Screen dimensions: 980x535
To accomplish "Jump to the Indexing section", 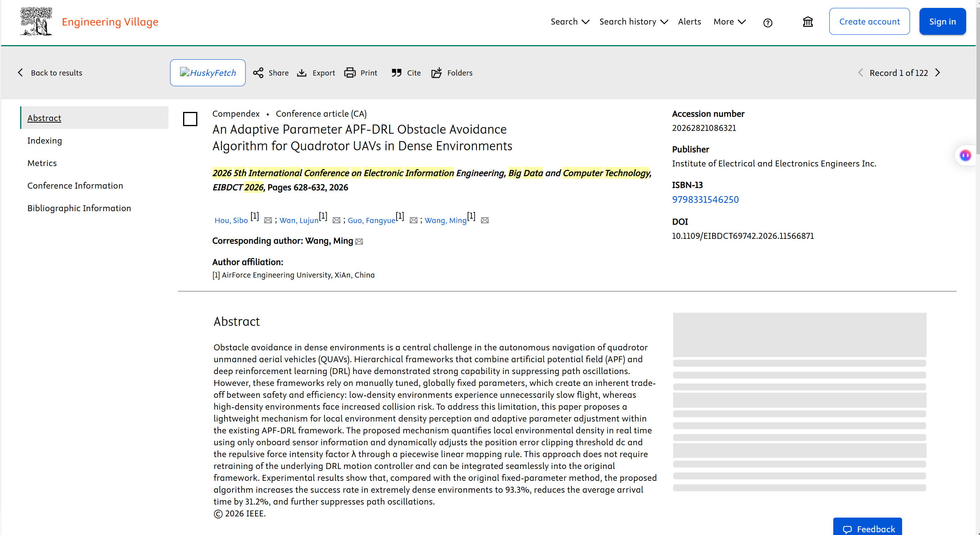I will pyautogui.click(x=45, y=140).
